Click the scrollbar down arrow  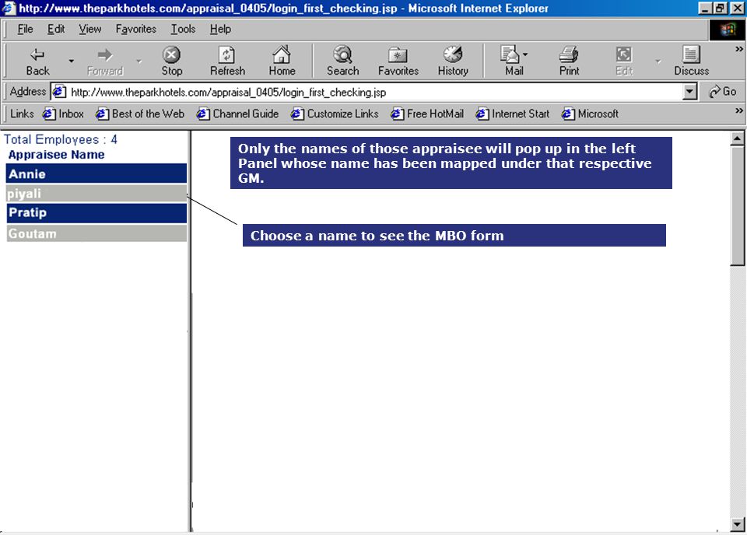tap(737, 525)
